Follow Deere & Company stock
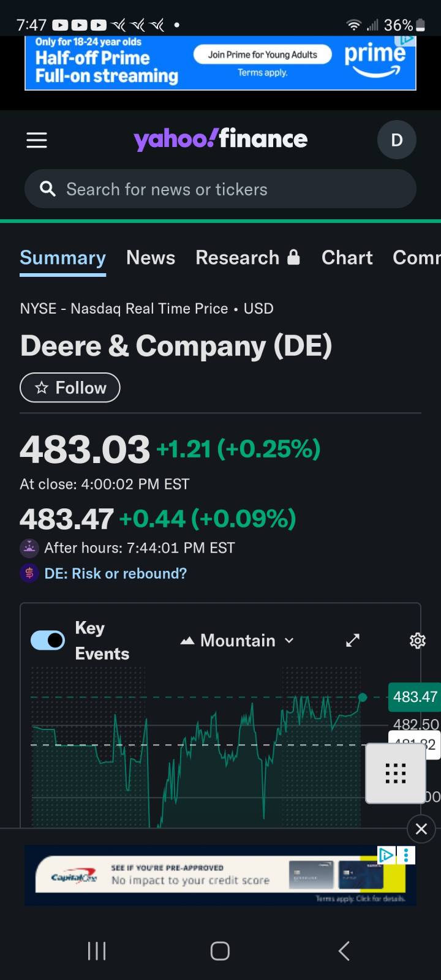This screenshot has width=441, height=980. tap(70, 388)
